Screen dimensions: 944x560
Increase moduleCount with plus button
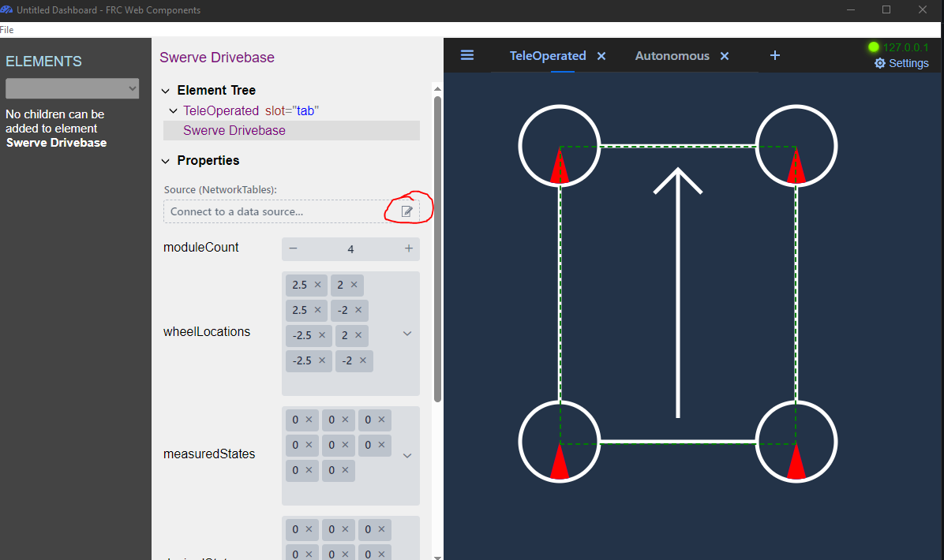[409, 248]
